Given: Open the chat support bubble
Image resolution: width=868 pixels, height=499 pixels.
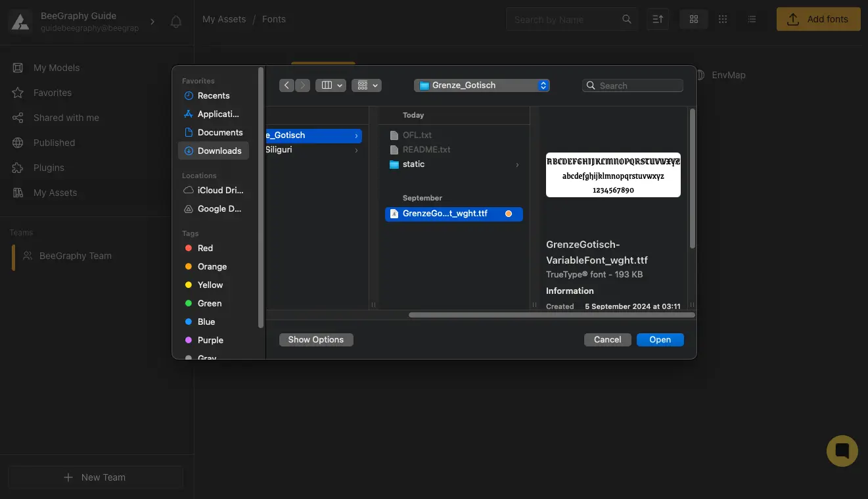Looking at the screenshot, I should click(x=842, y=451).
